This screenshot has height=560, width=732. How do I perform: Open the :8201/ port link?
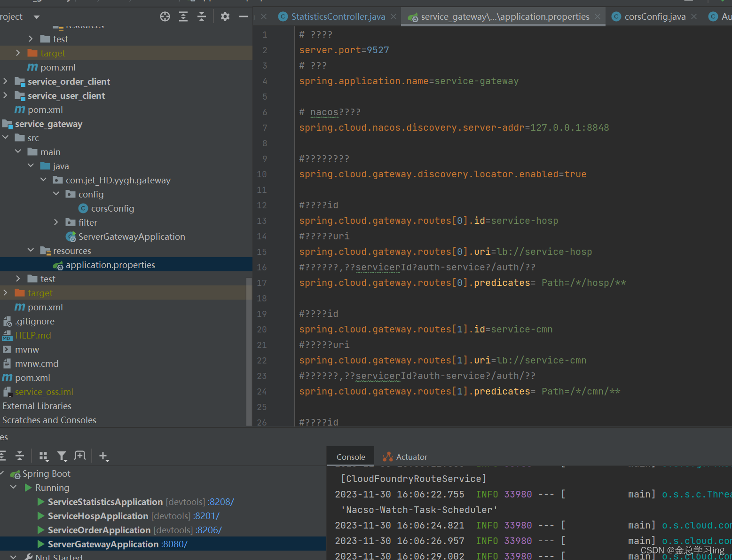coord(206,516)
